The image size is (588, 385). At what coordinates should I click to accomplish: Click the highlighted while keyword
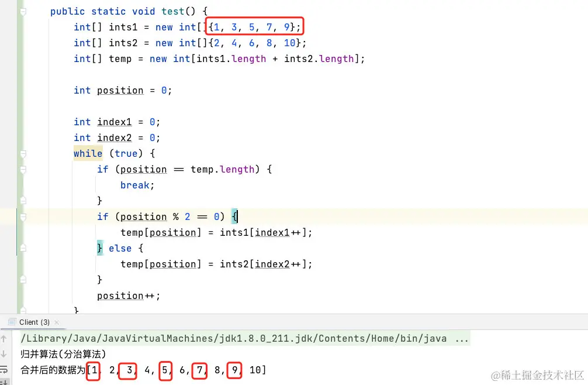(88, 153)
